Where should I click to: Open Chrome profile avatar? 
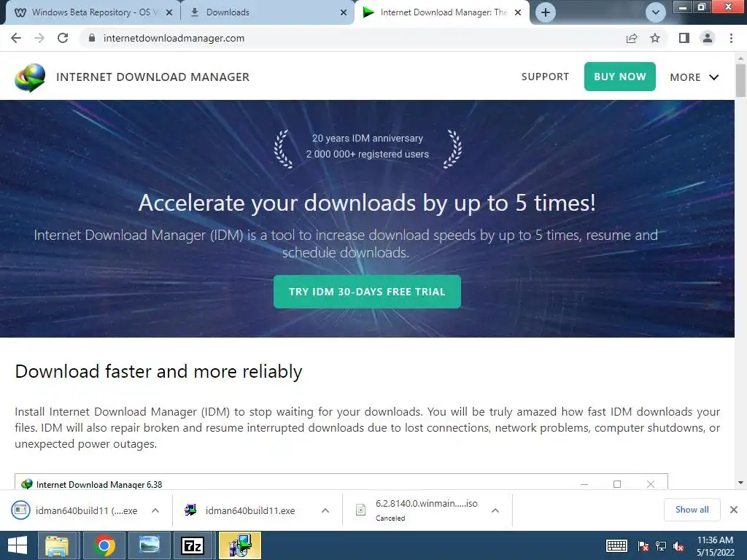pos(708,38)
